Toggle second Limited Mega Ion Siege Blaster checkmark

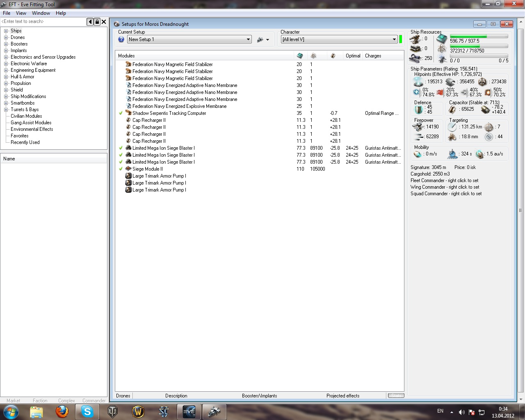121,155
